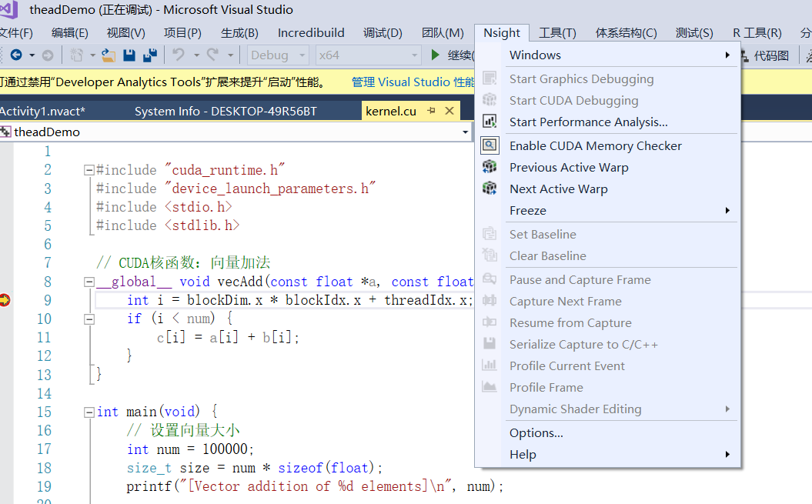Open the 视图(V) menu

tap(125, 32)
